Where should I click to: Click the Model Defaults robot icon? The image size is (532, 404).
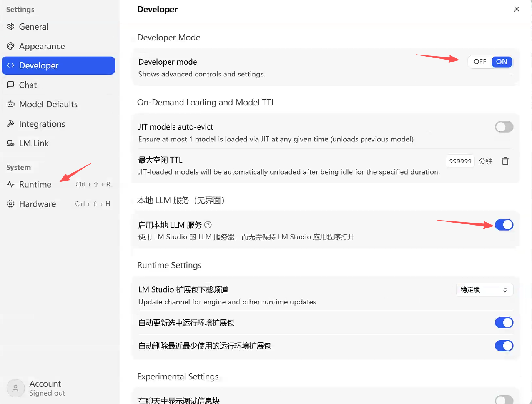pyautogui.click(x=11, y=104)
